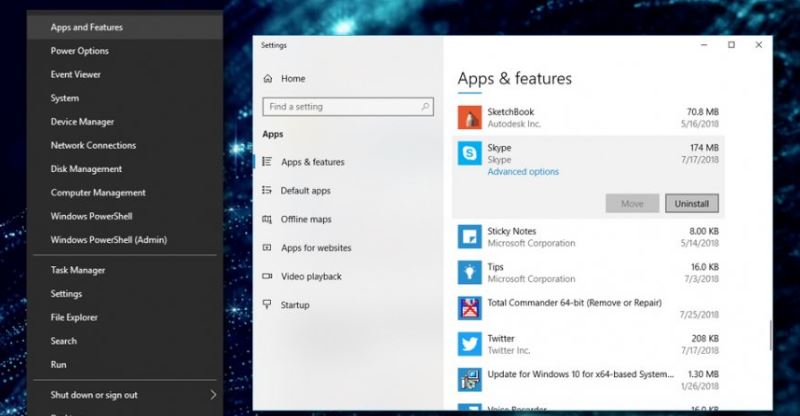Select the SketchBook entry by name
The height and width of the screenshot is (416, 800).
click(x=511, y=112)
